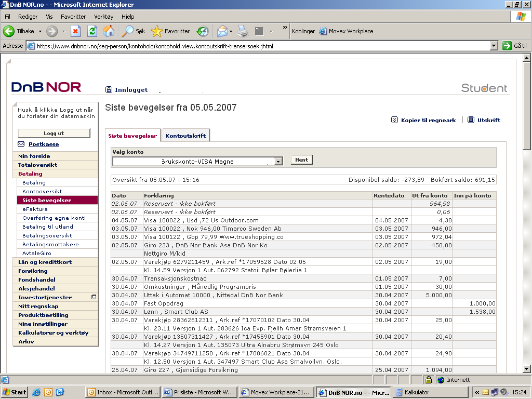Launch Outlook from quick launch bar
The image size is (532, 399).
[x=48, y=392]
